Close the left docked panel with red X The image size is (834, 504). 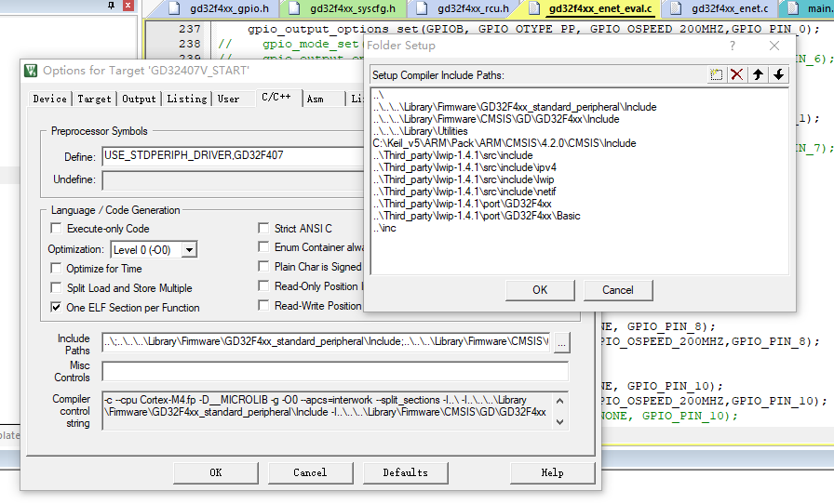coord(128,6)
